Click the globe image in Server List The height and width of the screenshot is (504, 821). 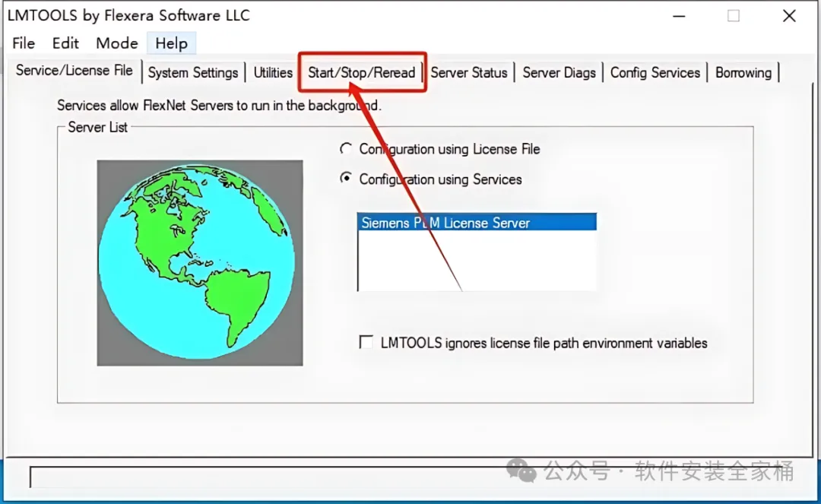coord(199,263)
